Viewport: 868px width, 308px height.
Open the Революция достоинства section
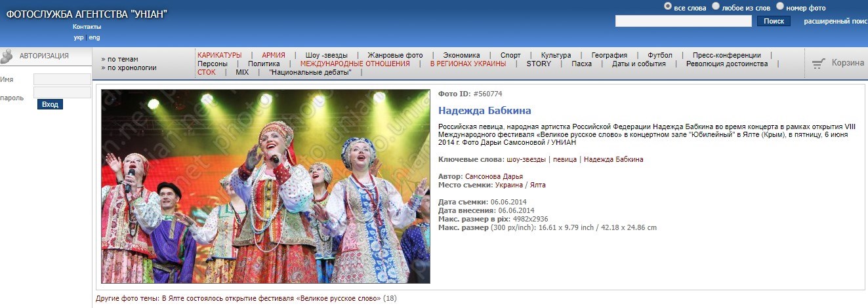click(726, 64)
